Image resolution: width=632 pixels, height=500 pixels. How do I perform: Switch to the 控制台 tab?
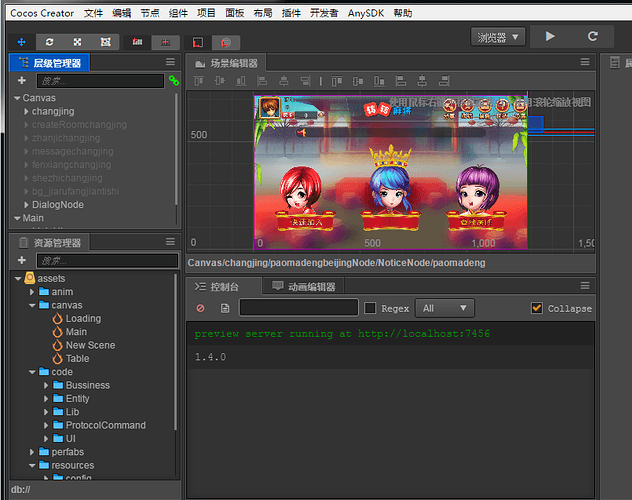(x=223, y=286)
